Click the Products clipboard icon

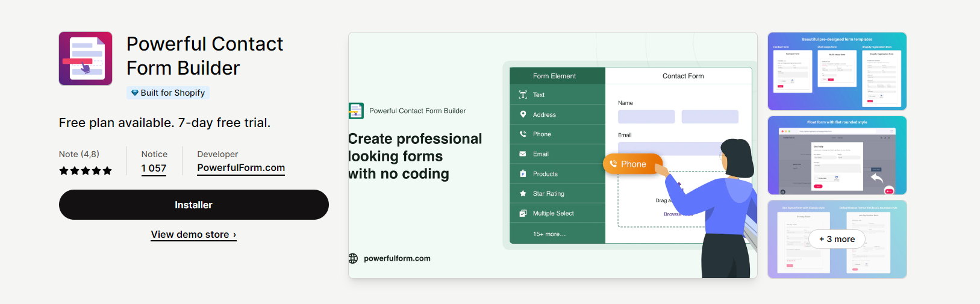coord(523,174)
